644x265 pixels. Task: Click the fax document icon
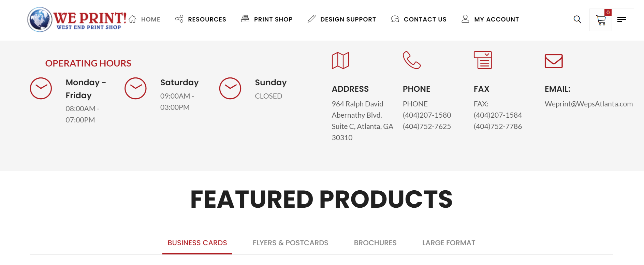483,60
